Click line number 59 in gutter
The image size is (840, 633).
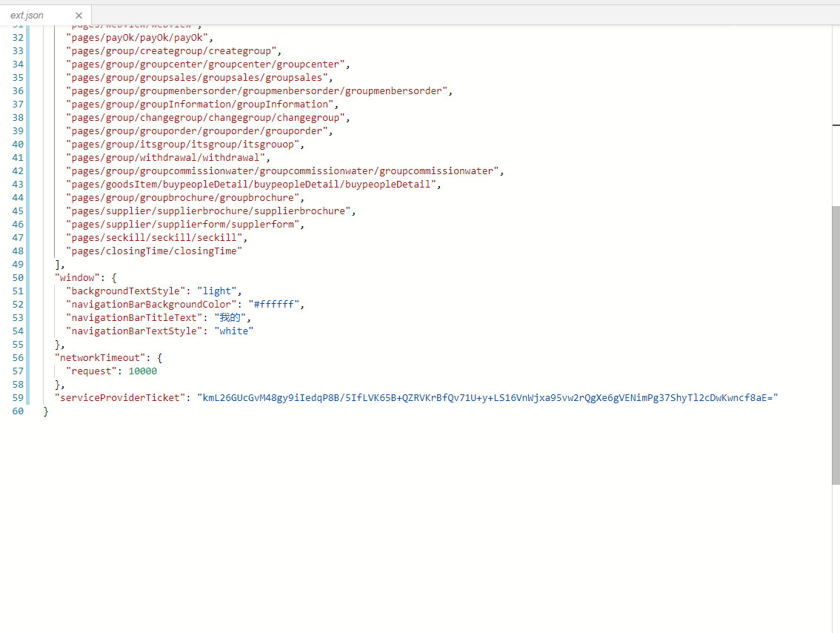[18, 398]
